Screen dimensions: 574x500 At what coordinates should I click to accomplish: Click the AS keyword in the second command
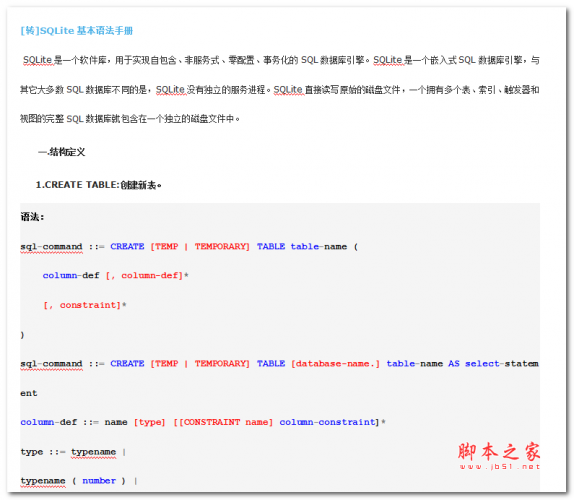454,363
